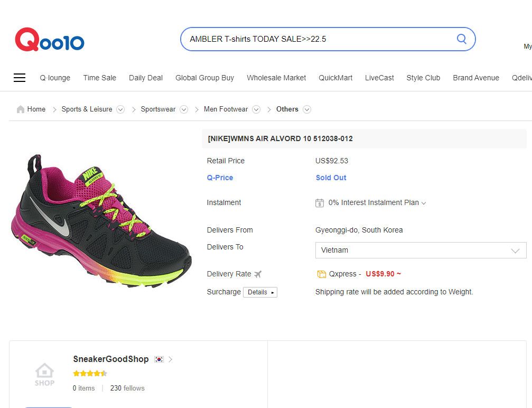Image resolution: width=532 pixels, height=408 pixels.
Task: Open Global Group Buy menu item
Action: tap(204, 78)
